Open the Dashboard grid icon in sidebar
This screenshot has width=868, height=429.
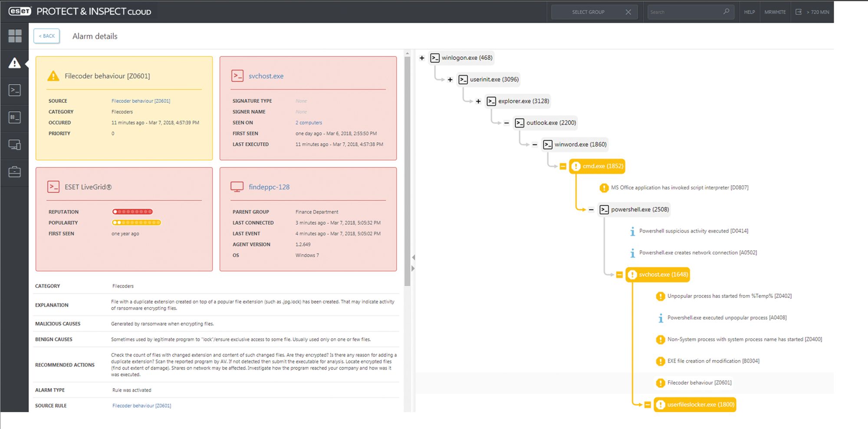pos(15,36)
